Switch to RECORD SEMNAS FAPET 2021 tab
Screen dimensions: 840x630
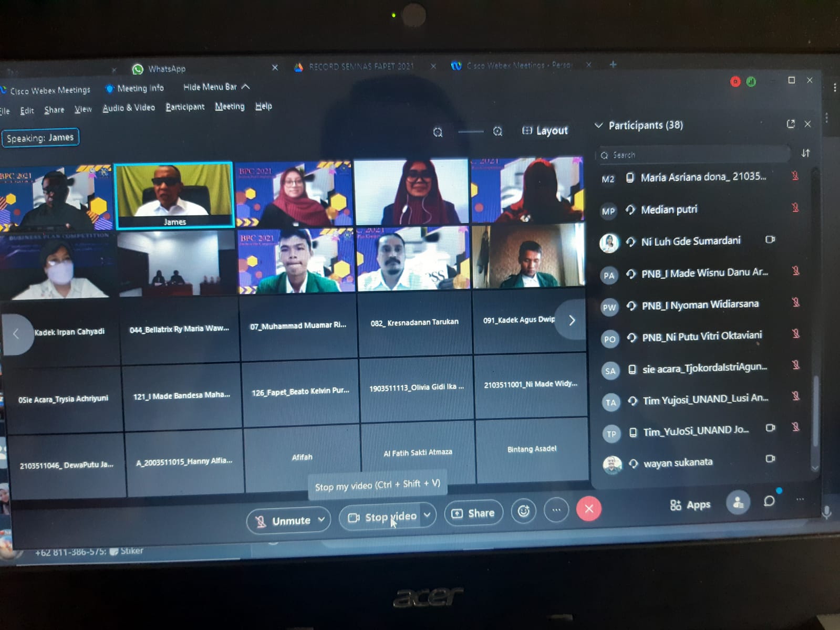pos(361,67)
